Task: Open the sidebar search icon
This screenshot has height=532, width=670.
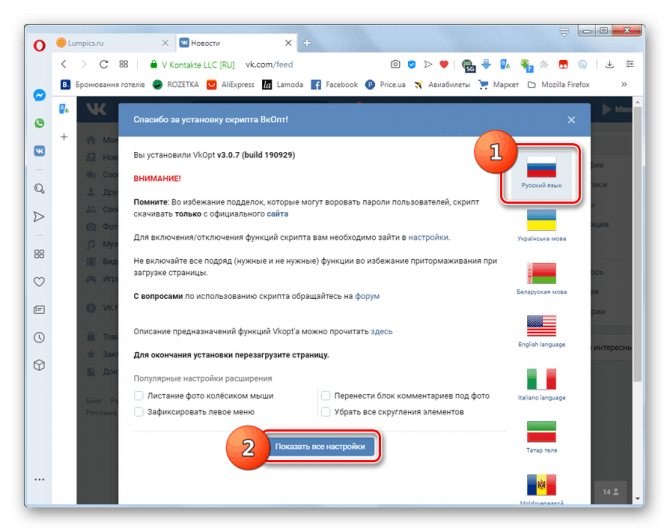Action: click(x=39, y=188)
